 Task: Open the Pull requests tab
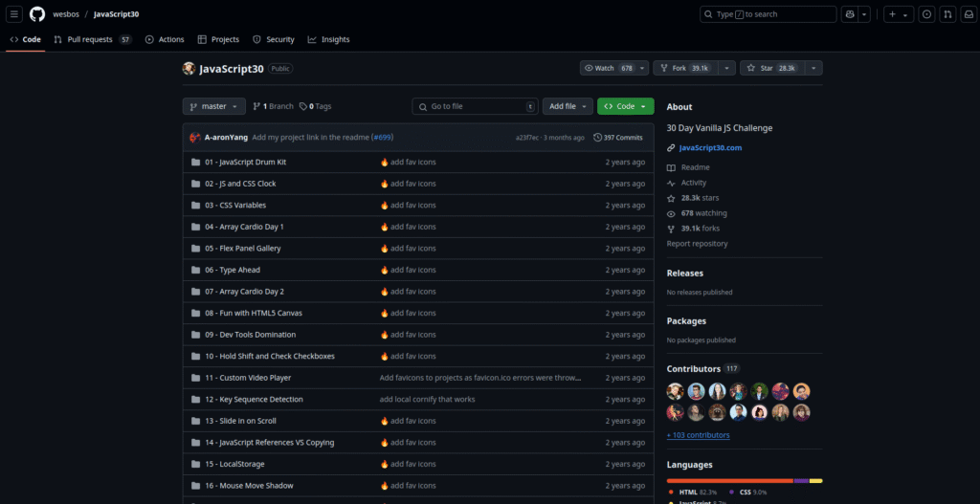point(93,39)
